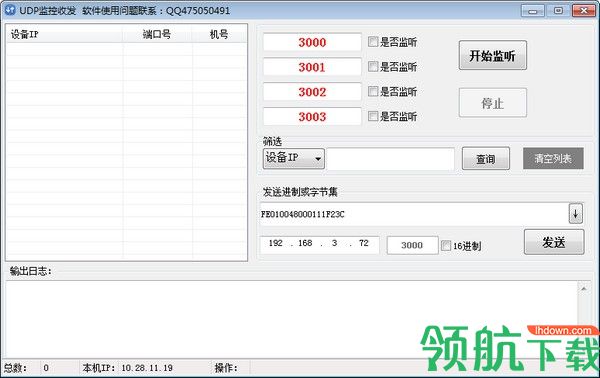600x378 pixels.
Task: Enable listening for port 3003
Action: click(x=373, y=116)
